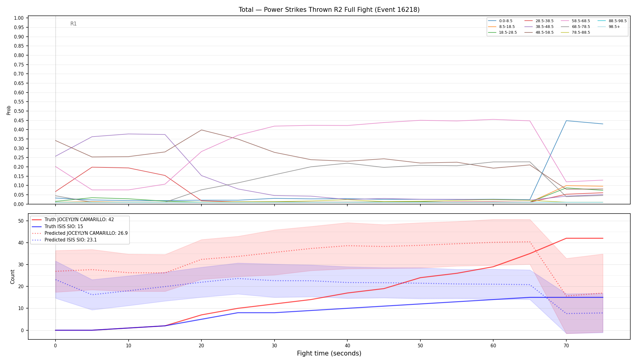
Task: Click the 0.0-8.5 legend entry
Action: click(x=500, y=21)
